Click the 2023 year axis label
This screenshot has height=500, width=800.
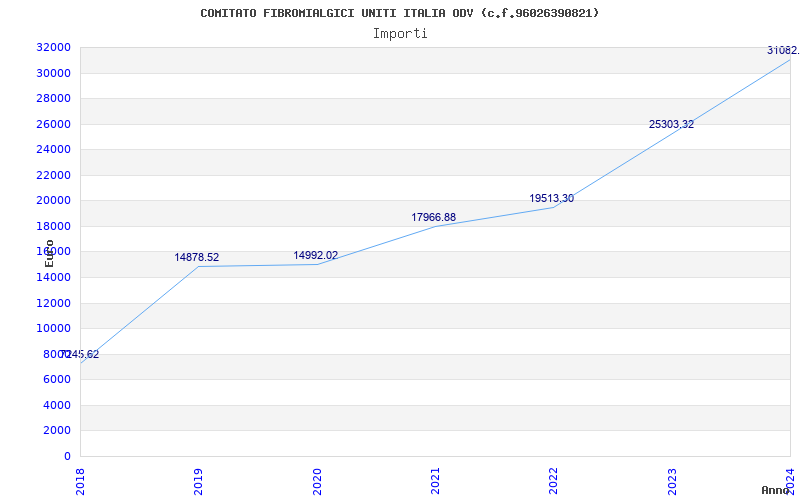pyautogui.click(x=672, y=482)
